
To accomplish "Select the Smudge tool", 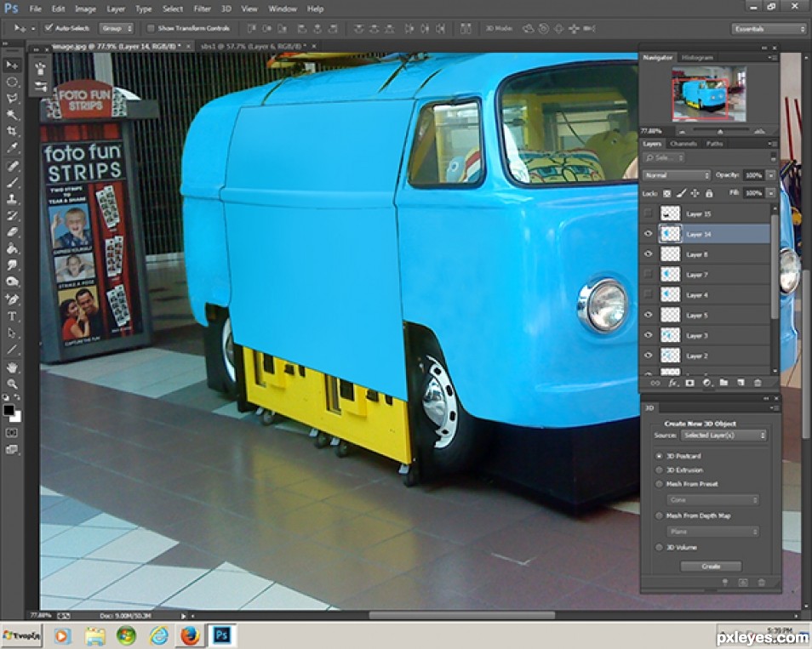I will 11,265.
